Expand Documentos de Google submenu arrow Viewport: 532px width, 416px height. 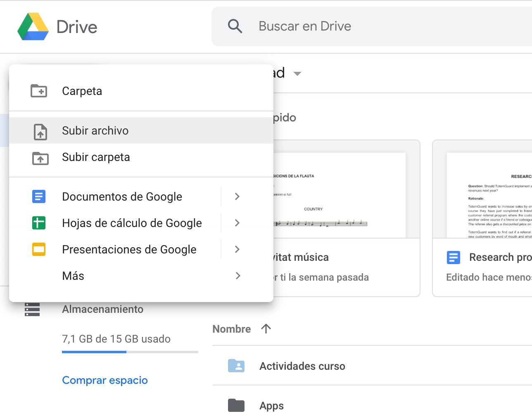coord(237,196)
